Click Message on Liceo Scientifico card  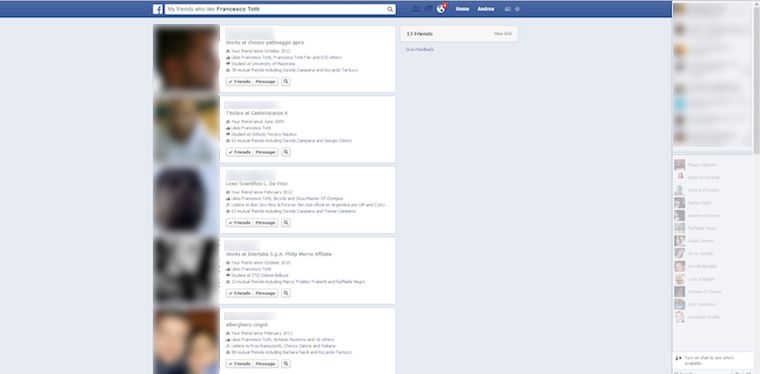266,223
